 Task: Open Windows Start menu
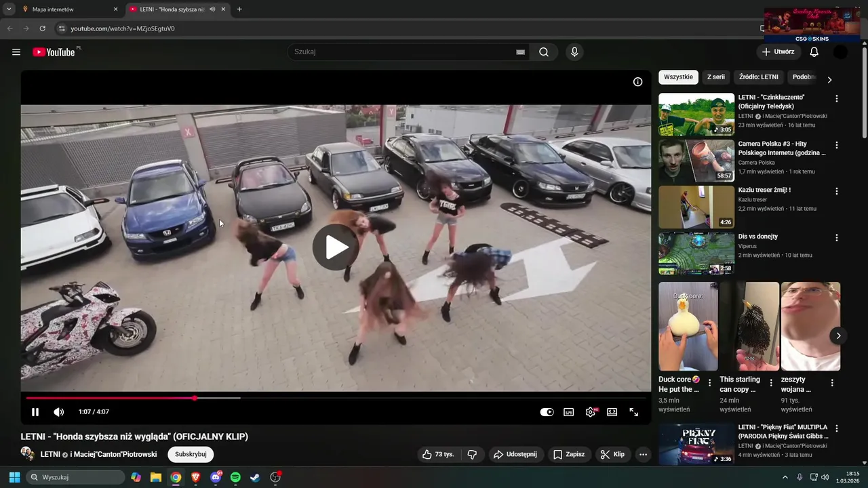point(14,477)
